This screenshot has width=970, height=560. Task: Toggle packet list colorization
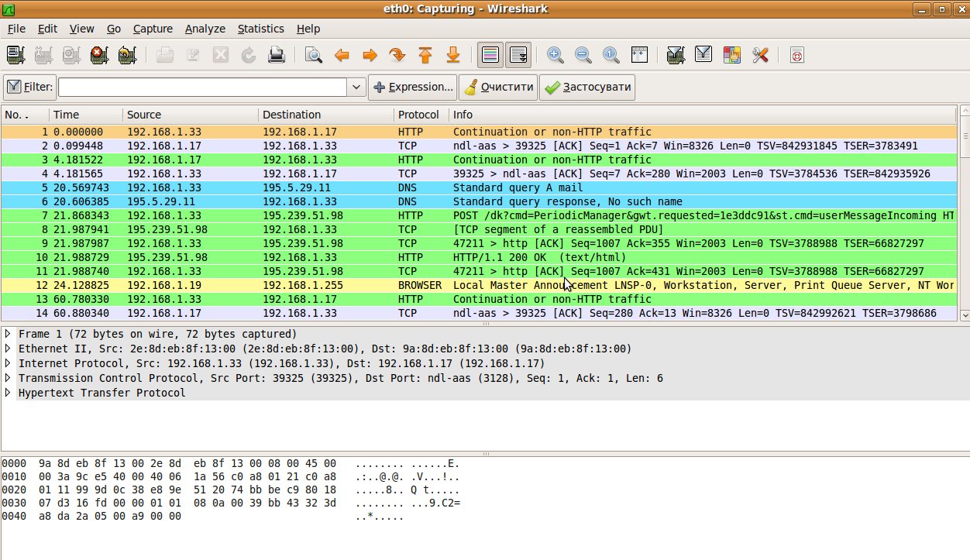[490, 55]
